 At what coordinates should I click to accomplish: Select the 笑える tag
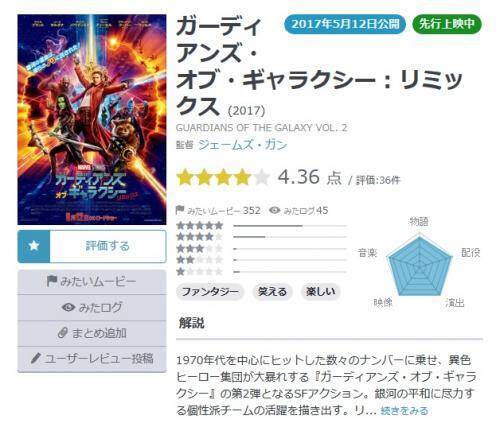pyautogui.click(x=272, y=292)
